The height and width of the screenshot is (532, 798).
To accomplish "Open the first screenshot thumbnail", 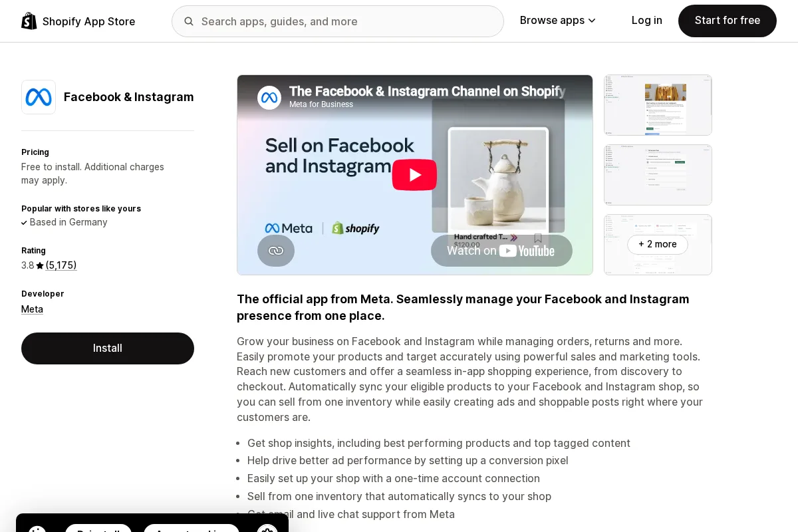I will [658, 105].
